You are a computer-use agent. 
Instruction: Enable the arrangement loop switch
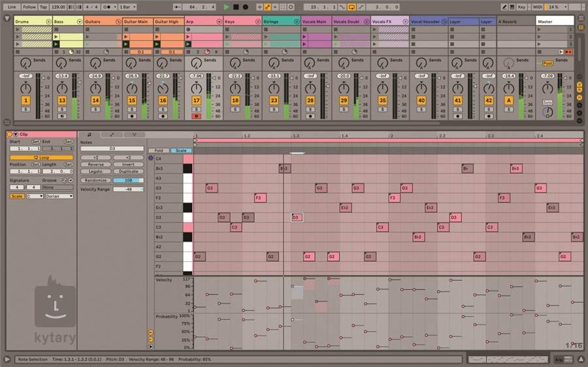tap(351, 7)
